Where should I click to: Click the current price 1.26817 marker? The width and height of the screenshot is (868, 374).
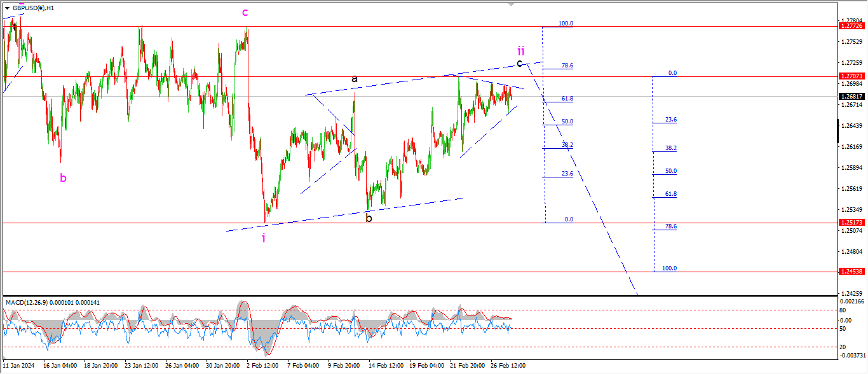tap(851, 97)
